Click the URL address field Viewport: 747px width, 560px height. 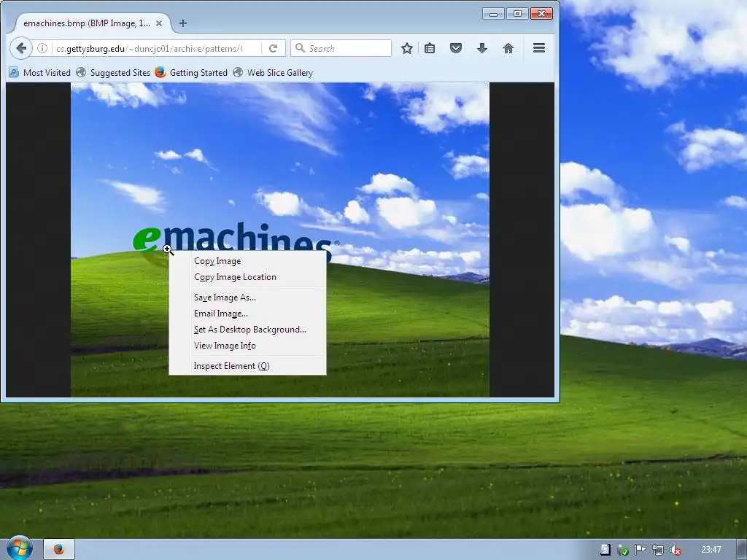click(150, 48)
